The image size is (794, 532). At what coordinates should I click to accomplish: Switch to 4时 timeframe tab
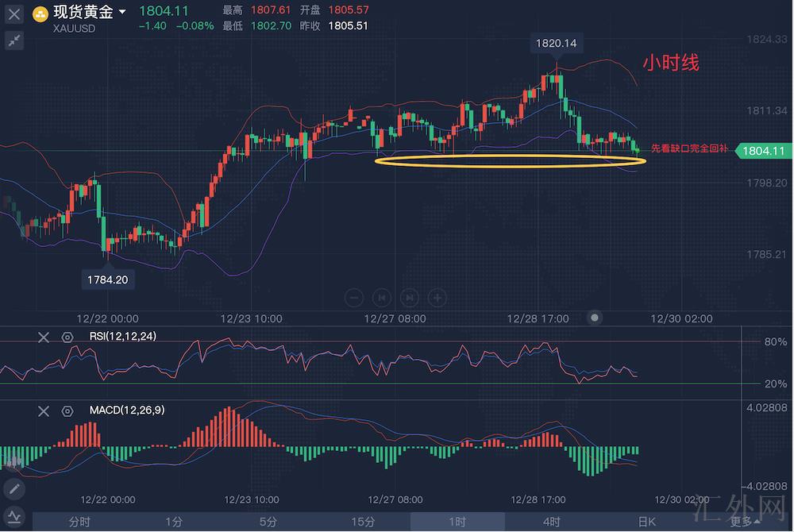(x=552, y=522)
